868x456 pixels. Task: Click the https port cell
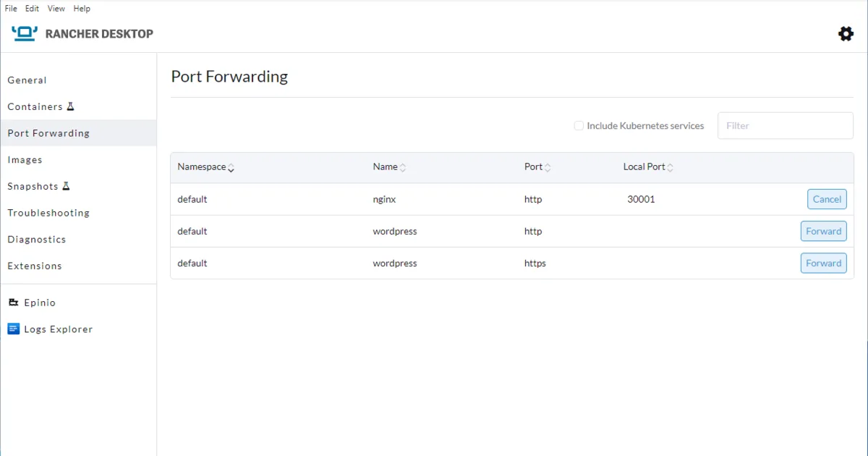[x=535, y=263]
